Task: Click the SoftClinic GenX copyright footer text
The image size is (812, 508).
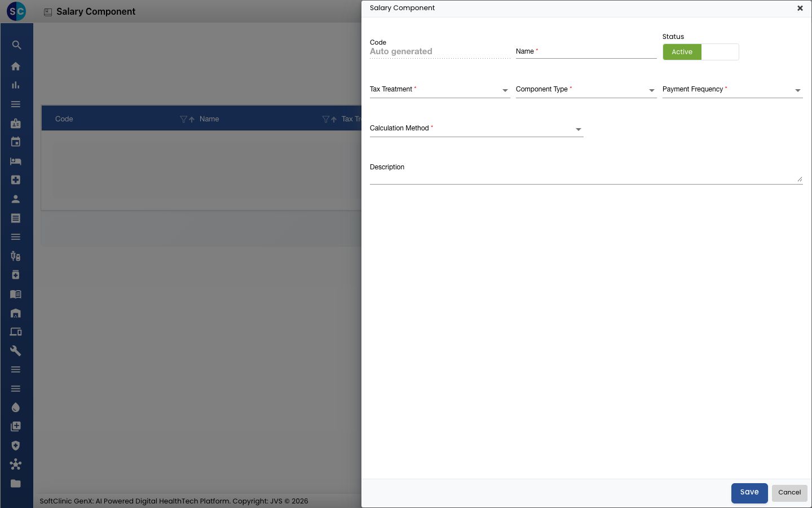Action: [x=174, y=501]
